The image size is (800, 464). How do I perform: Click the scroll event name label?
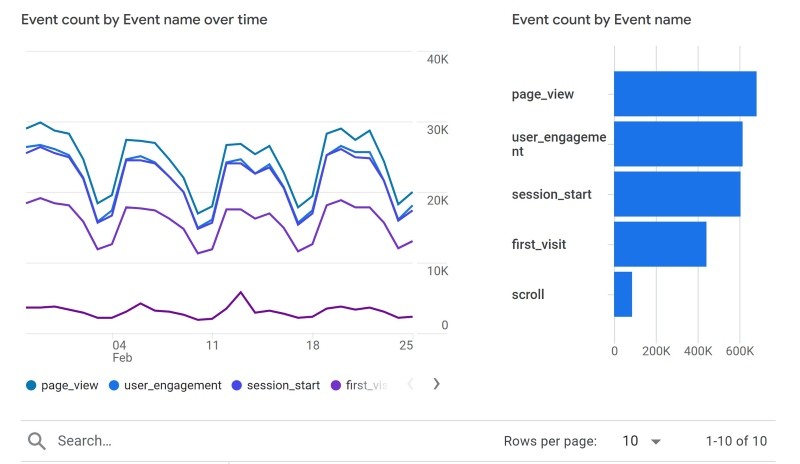[x=528, y=294]
